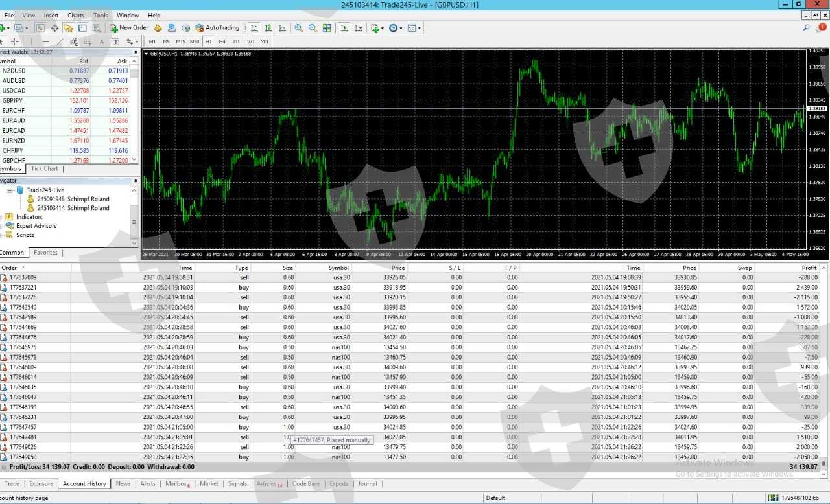Show the Data Window icon
Image resolution: width=830 pixels, height=504 pixels.
click(x=54, y=28)
